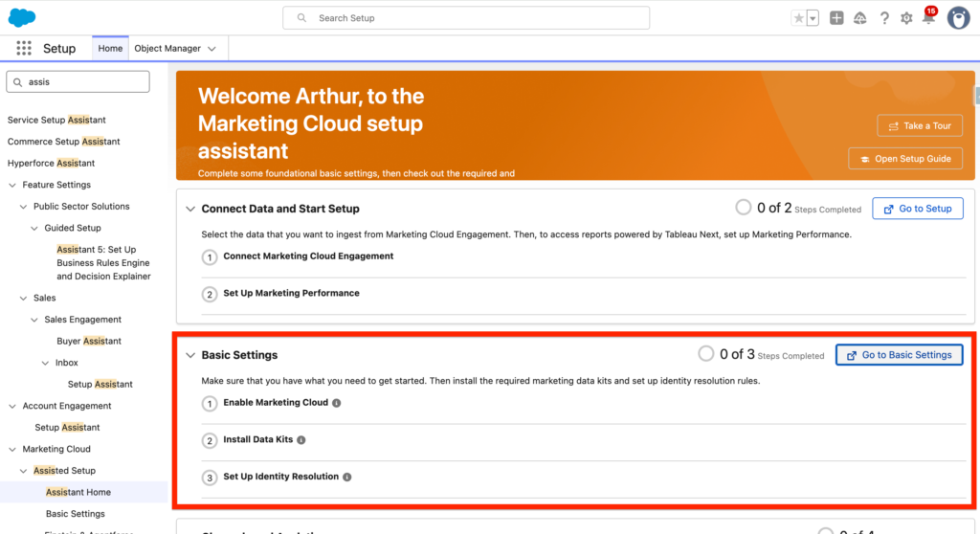This screenshot has height=534, width=980.
Task: Open the Setup gear icon menu
Action: tap(905, 18)
